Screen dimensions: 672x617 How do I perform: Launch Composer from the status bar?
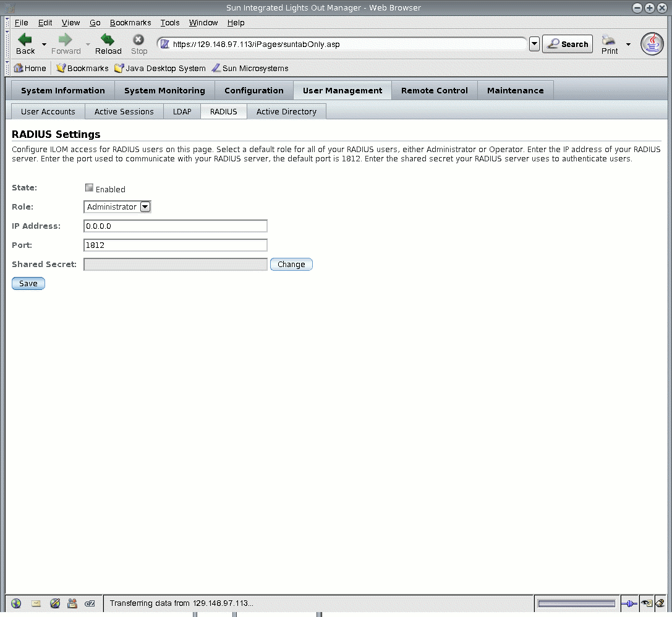pos(55,603)
